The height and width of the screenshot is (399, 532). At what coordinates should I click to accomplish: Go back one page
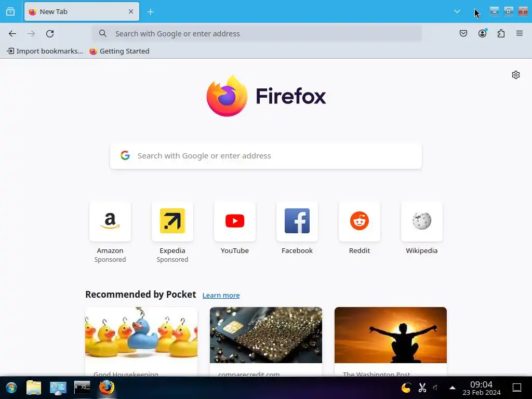click(12, 34)
